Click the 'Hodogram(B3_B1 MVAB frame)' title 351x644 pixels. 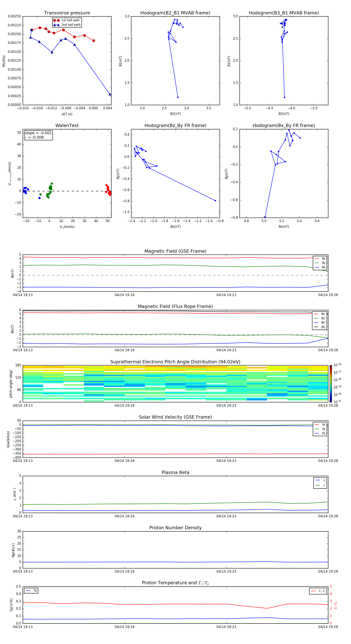(x=284, y=13)
